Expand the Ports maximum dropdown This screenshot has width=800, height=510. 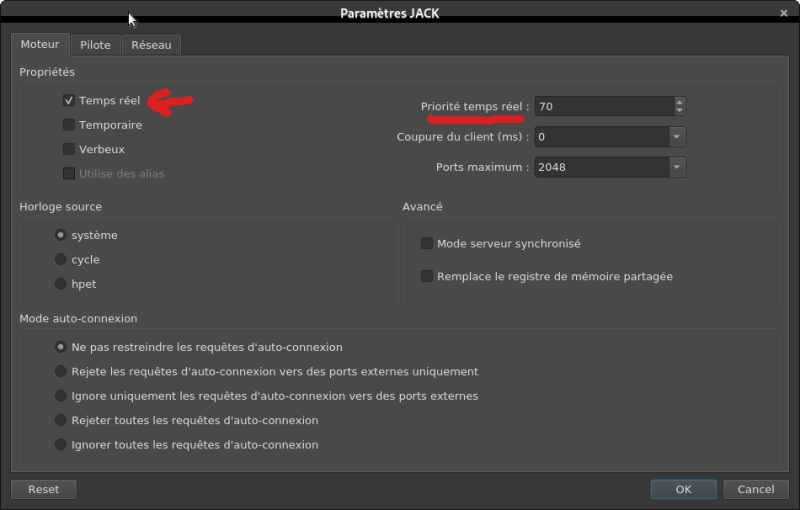click(x=677, y=167)
